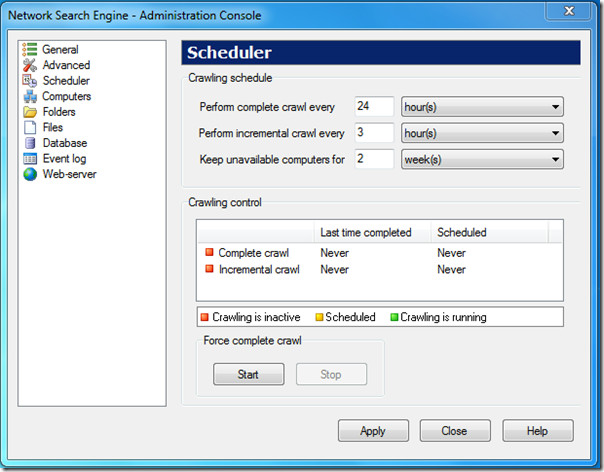
Task: Click the General list icon in sidebar
Action: click(x=30, y=49)
